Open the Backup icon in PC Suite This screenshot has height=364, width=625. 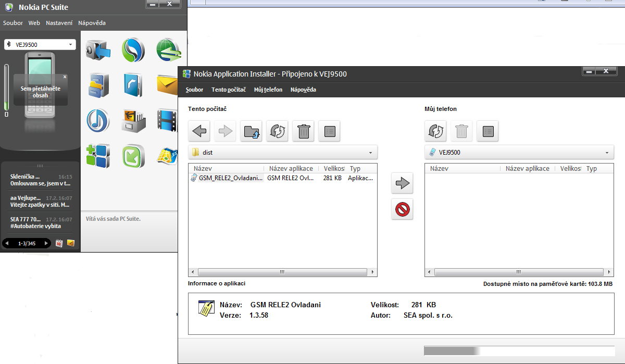click(99, 51)
